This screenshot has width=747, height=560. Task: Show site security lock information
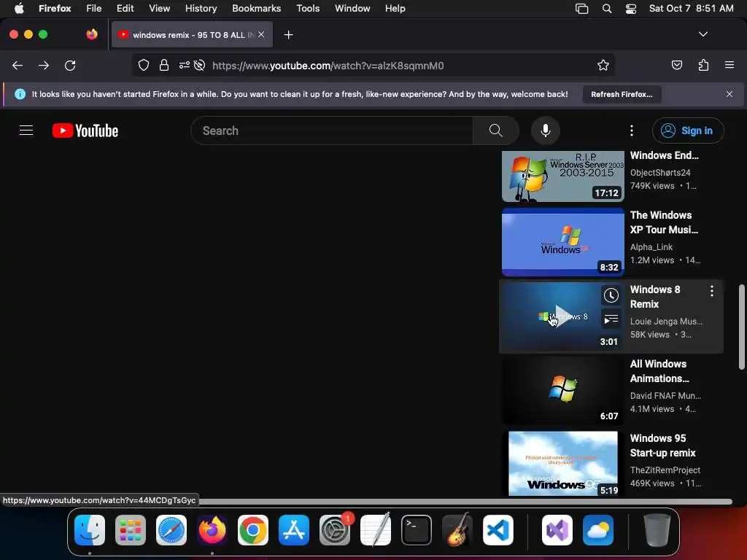click(x=164, y=65)
